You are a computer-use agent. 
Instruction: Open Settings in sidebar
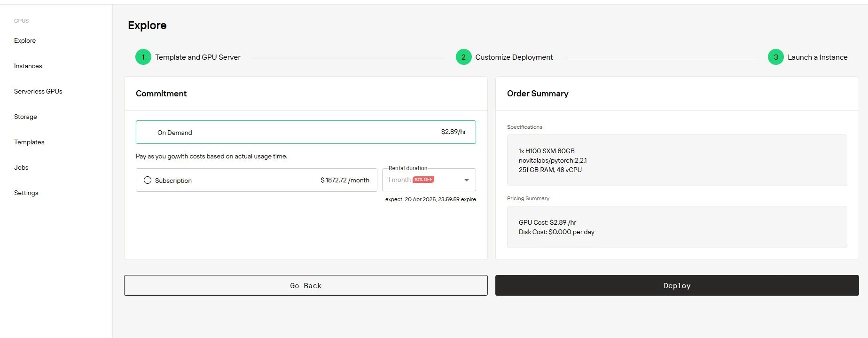coord(26,193)
